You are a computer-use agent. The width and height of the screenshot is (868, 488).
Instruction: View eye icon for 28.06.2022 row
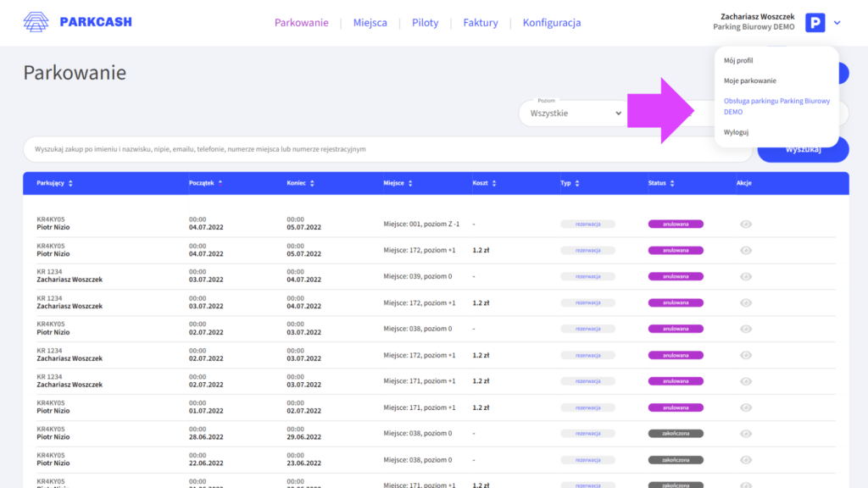point(746,434)
